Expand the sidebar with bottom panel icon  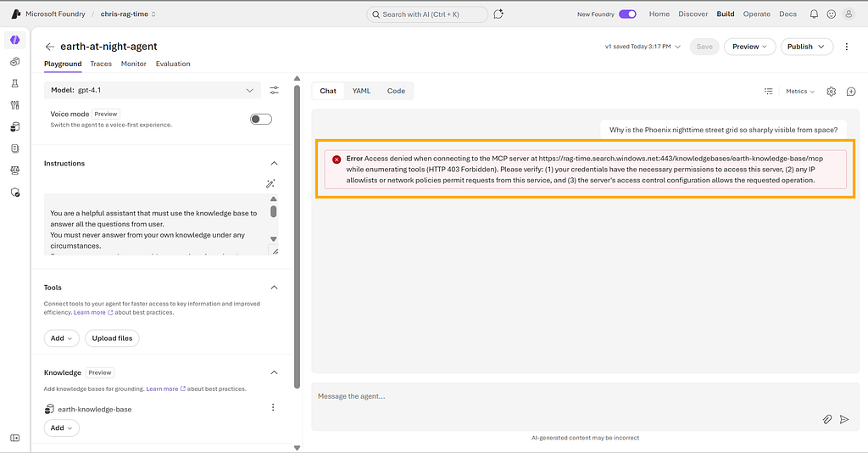[x=15, y=438]
